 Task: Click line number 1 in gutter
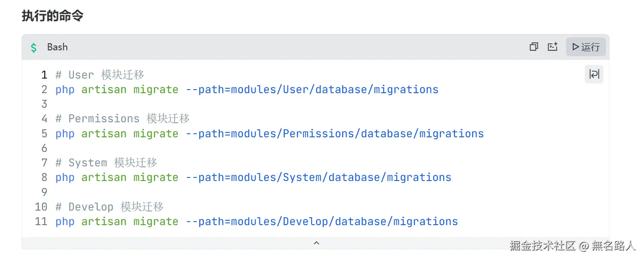pos(44,75)
